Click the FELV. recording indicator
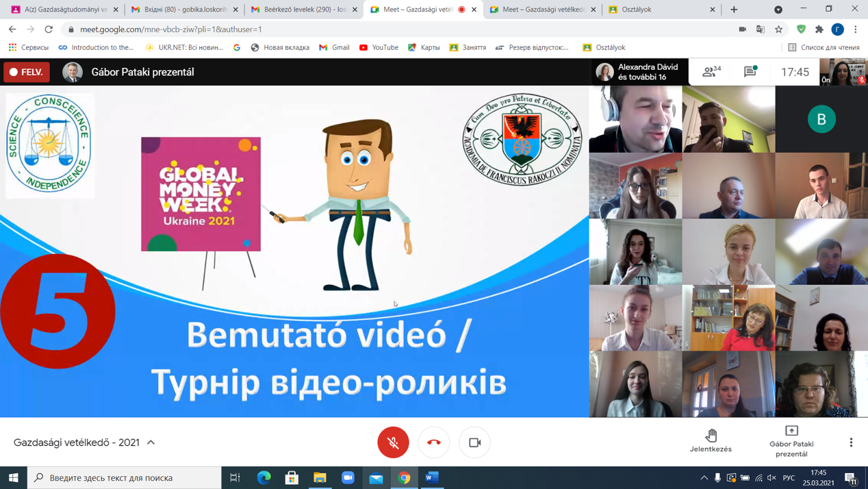 click(x=27, y=72)
